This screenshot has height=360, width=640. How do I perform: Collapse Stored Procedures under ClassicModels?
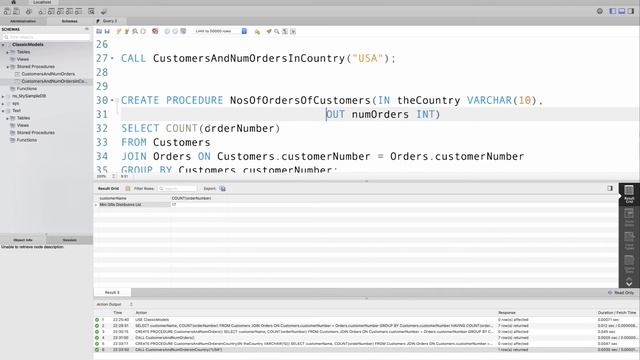coord(7,67)
